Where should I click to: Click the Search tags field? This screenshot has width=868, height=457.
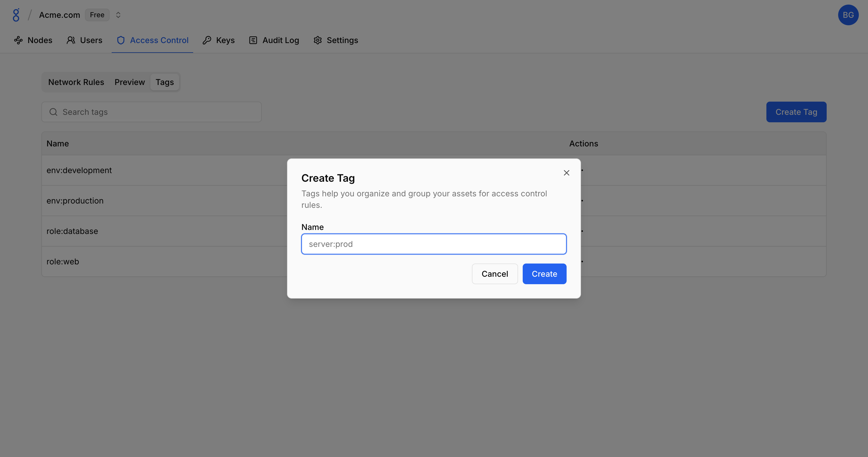(x=158, y=112)
